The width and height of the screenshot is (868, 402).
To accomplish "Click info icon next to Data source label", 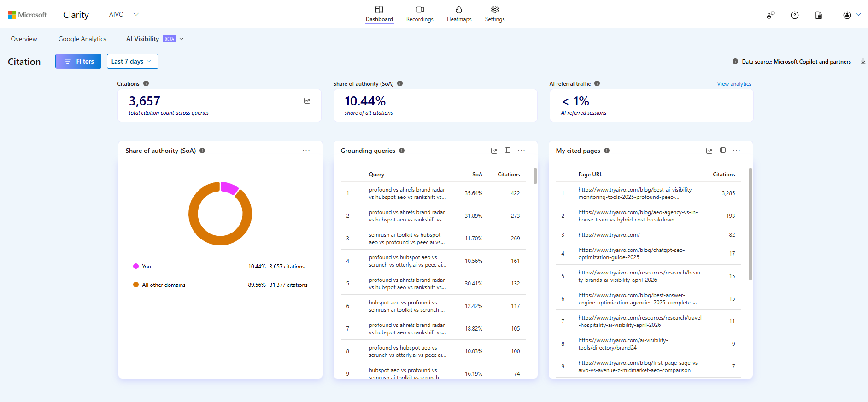I will point(735,61).
